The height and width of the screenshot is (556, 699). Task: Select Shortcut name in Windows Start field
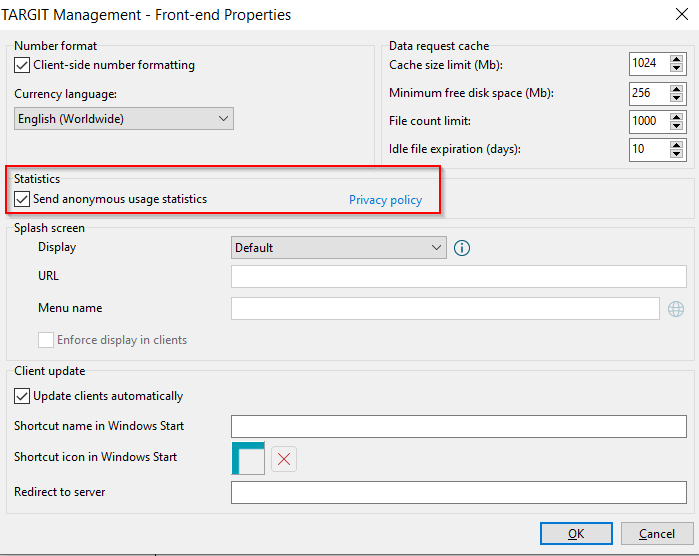[459, 426]
